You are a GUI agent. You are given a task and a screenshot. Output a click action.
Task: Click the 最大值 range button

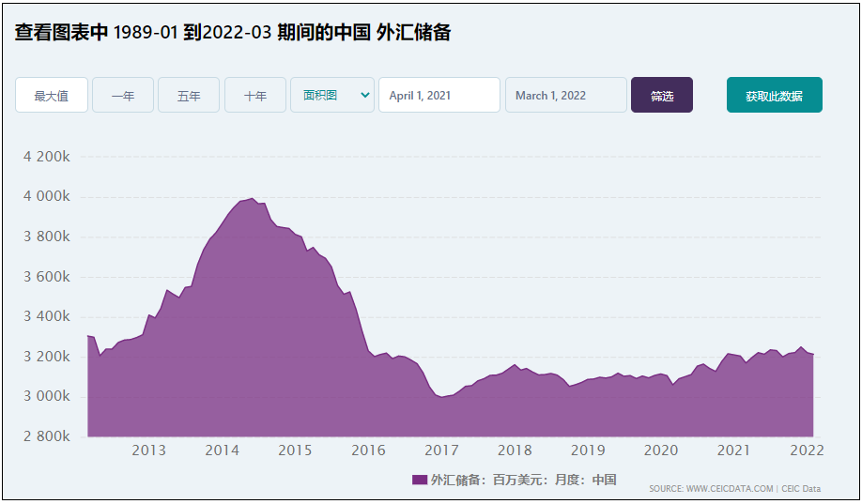click(51, 95)
